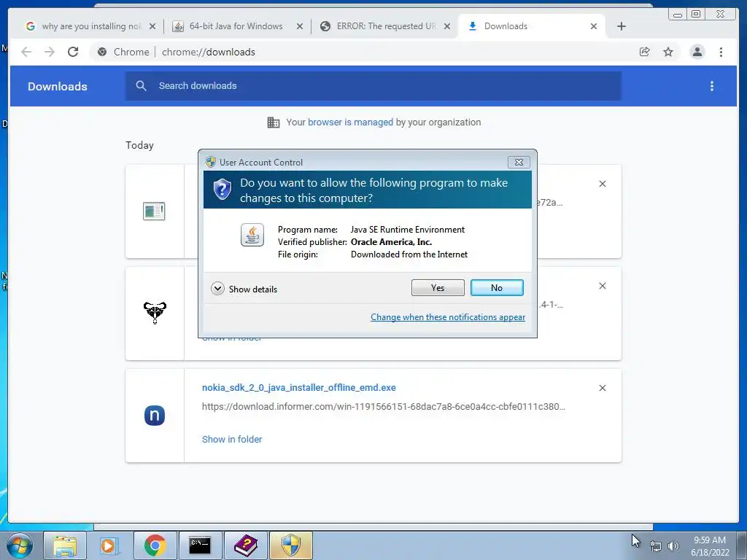Open nokia_sdk_2_0_java_installer_offline_emd.exe link
This screenshot has width=747, height=560.
click(298, 388)
